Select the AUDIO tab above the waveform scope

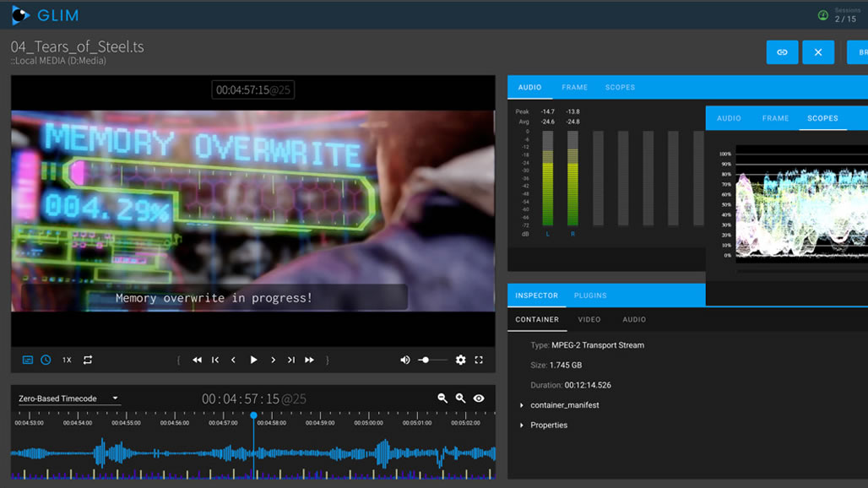pos(729,118)
